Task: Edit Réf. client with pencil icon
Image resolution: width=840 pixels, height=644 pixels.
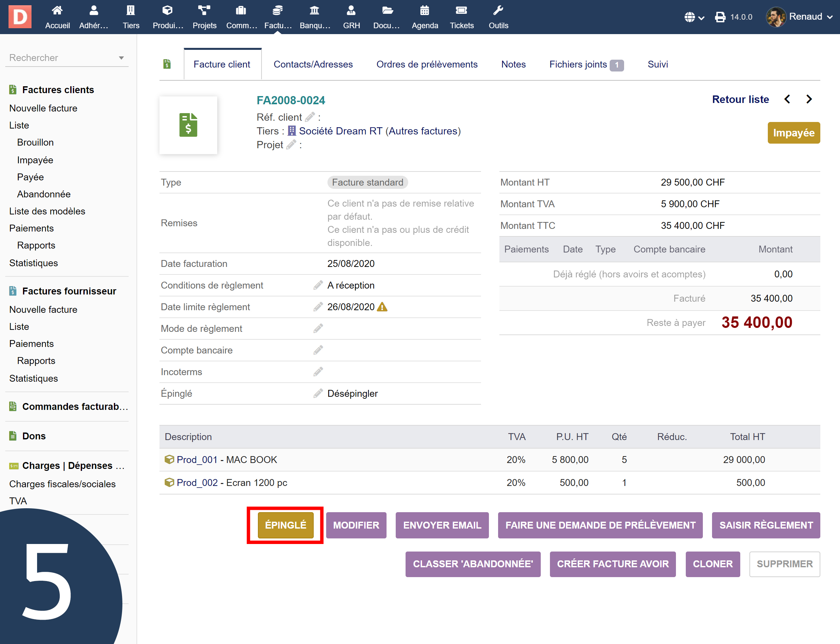Action: point(310,117)
